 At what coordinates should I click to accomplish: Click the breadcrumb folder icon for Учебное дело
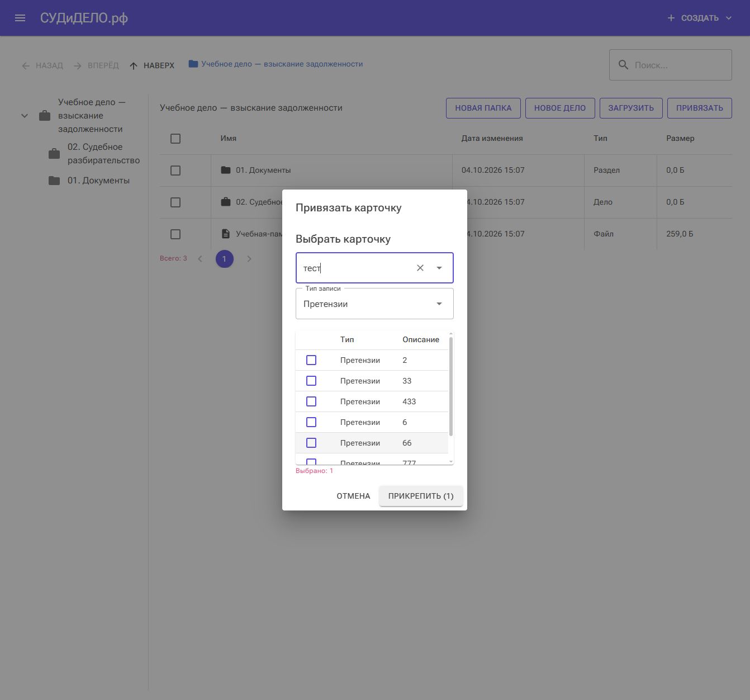(x=193, y=64)
